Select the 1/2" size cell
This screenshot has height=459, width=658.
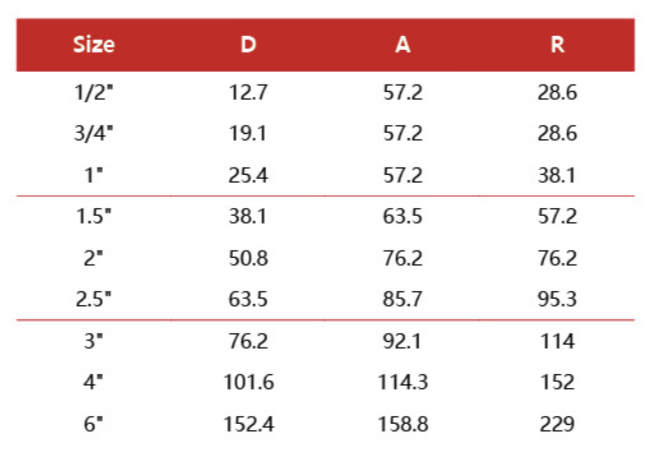94,93
